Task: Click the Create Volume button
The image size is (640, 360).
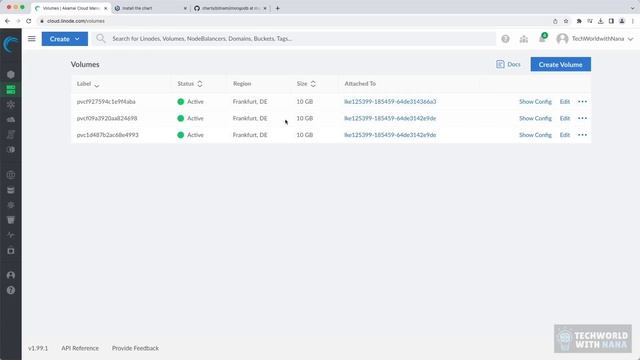Action: point(560,64)
